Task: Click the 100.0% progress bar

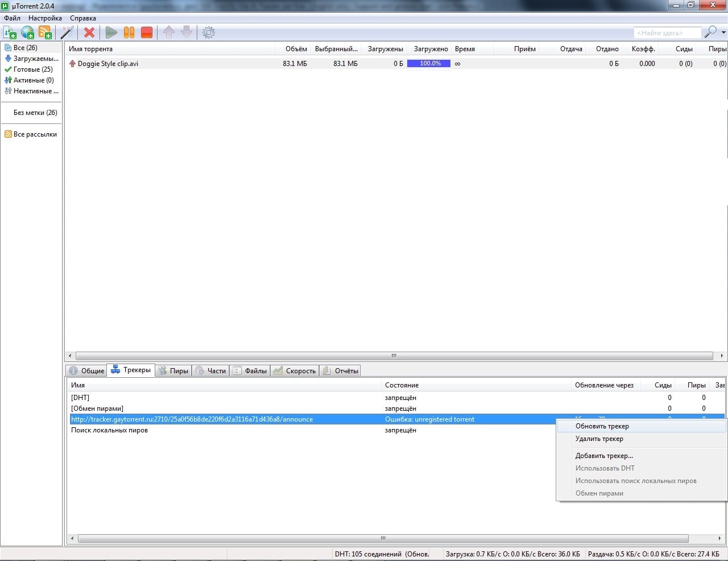Action: (429, 64)
